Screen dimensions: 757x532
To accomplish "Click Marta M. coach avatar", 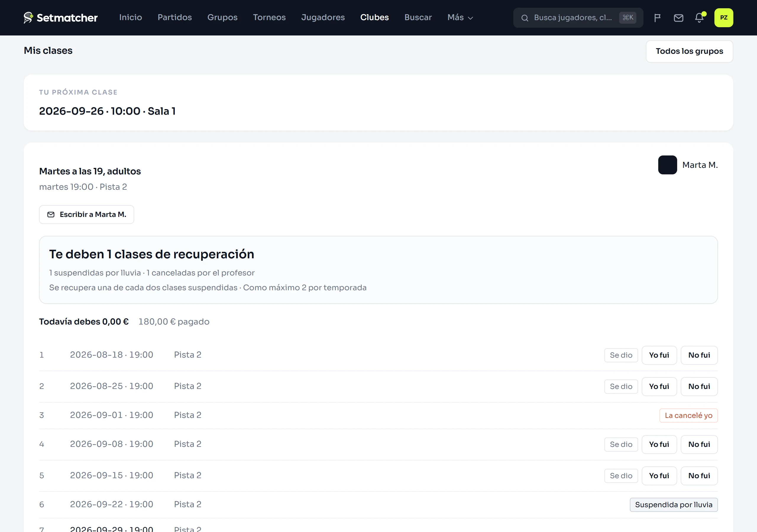I will [667, 165].
